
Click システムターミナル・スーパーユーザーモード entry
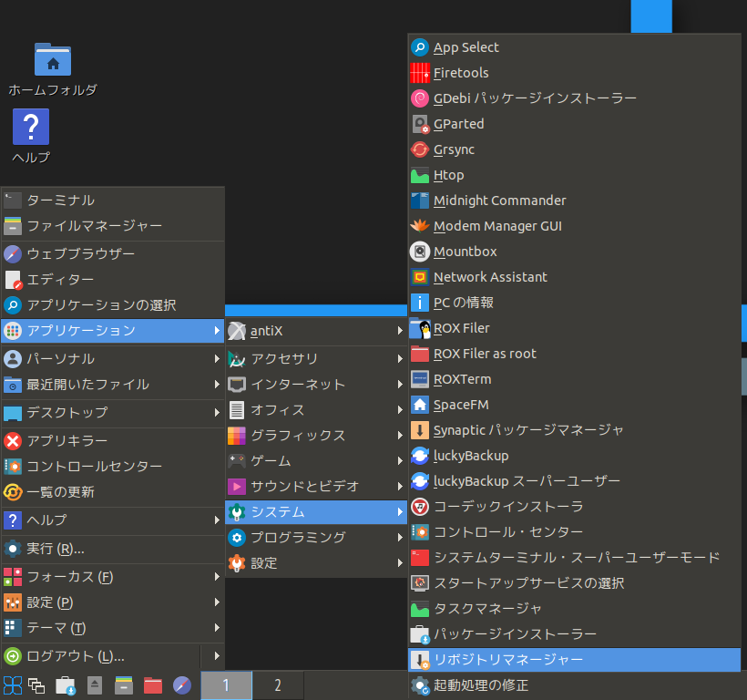tap(575, 558)
